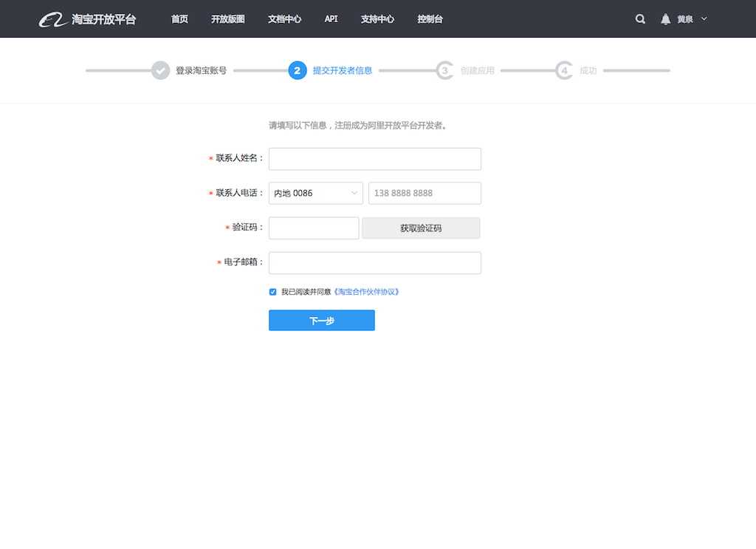Select 文档中心 in the navigation bar

point(285,20)
